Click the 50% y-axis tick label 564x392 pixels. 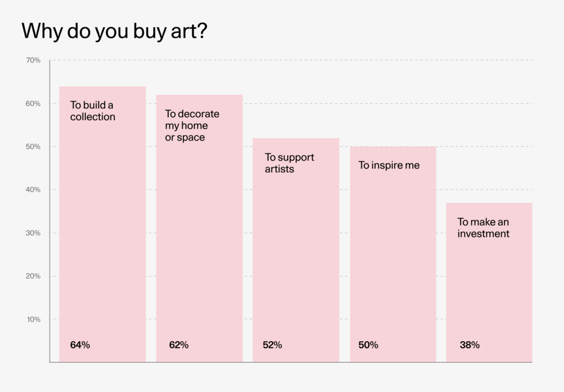[x=33, y=147]
